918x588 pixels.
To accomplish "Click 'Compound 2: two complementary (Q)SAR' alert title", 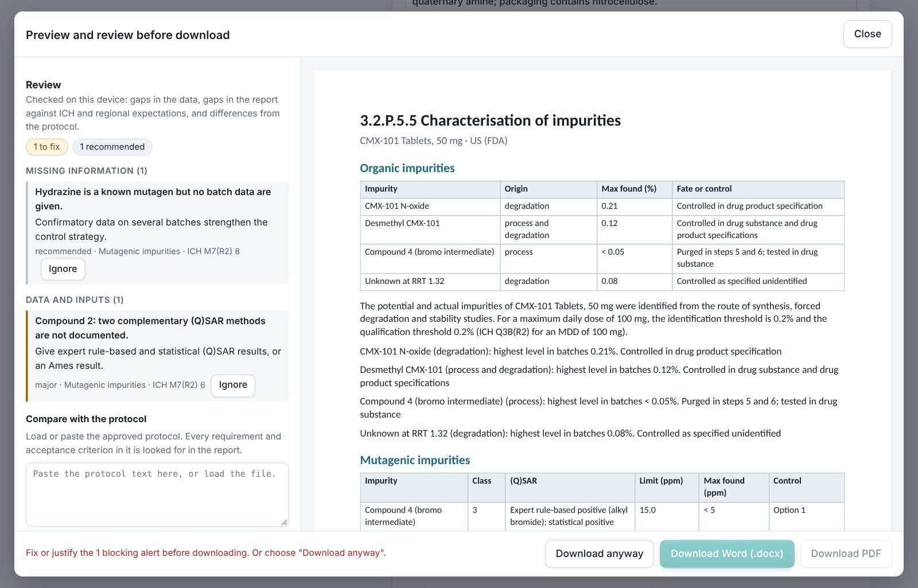I will coord(150,328).
